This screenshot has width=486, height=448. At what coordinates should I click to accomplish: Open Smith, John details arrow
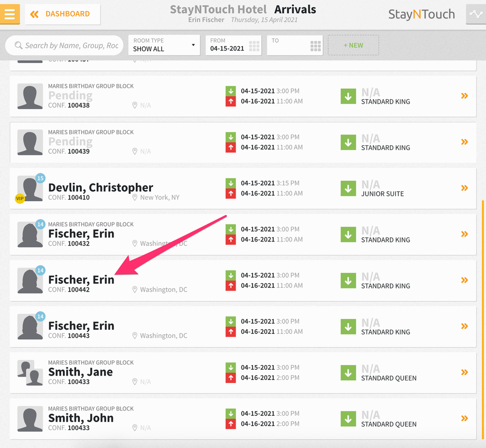(464, 418)
